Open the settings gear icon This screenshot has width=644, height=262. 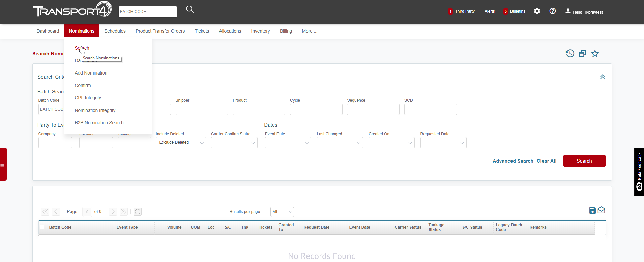tap(537, 11)
